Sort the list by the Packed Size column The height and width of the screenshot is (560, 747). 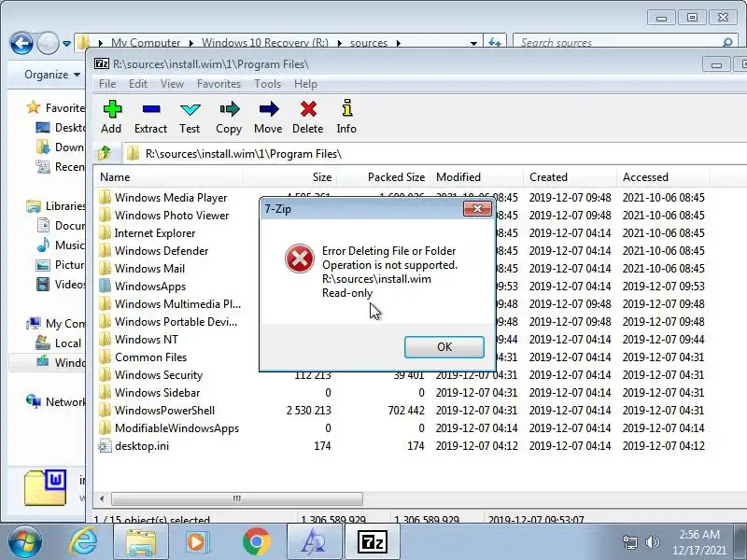[384, 177]
